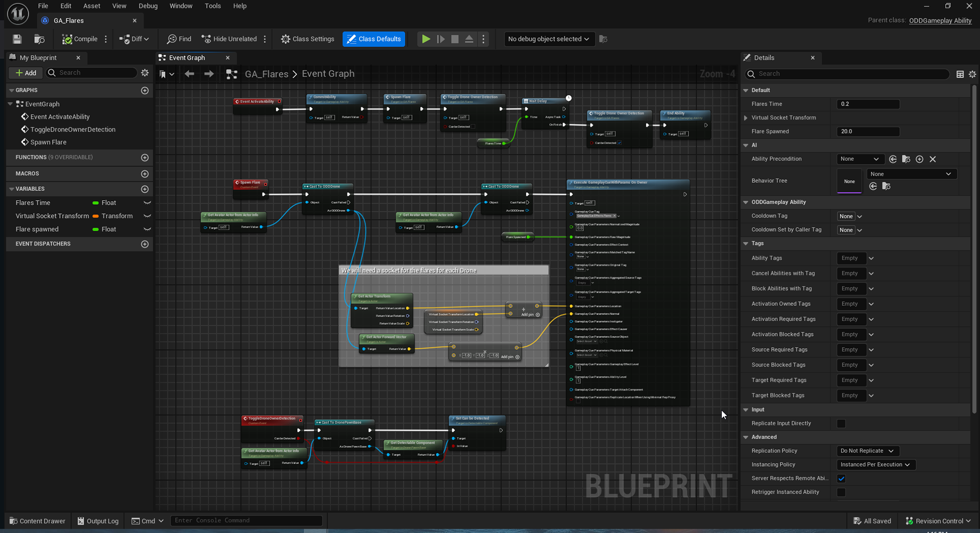Open the File menu

(43, 6)
